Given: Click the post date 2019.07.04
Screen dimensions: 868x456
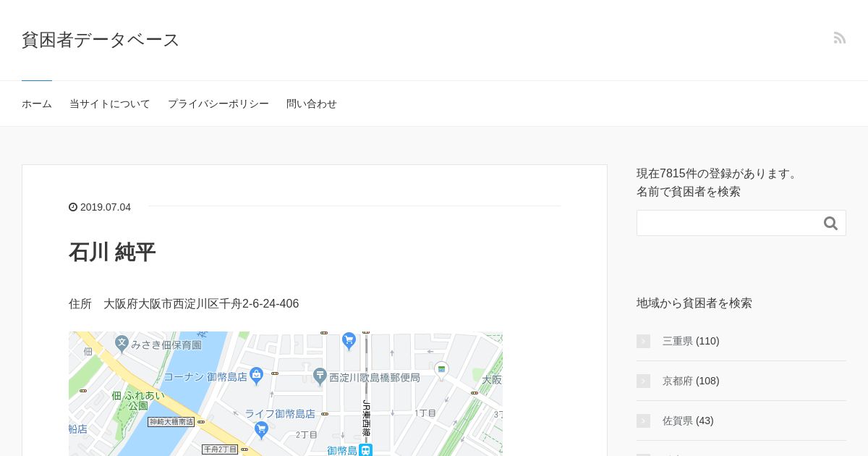Looking at the screenshot, I should pos(106,207).
